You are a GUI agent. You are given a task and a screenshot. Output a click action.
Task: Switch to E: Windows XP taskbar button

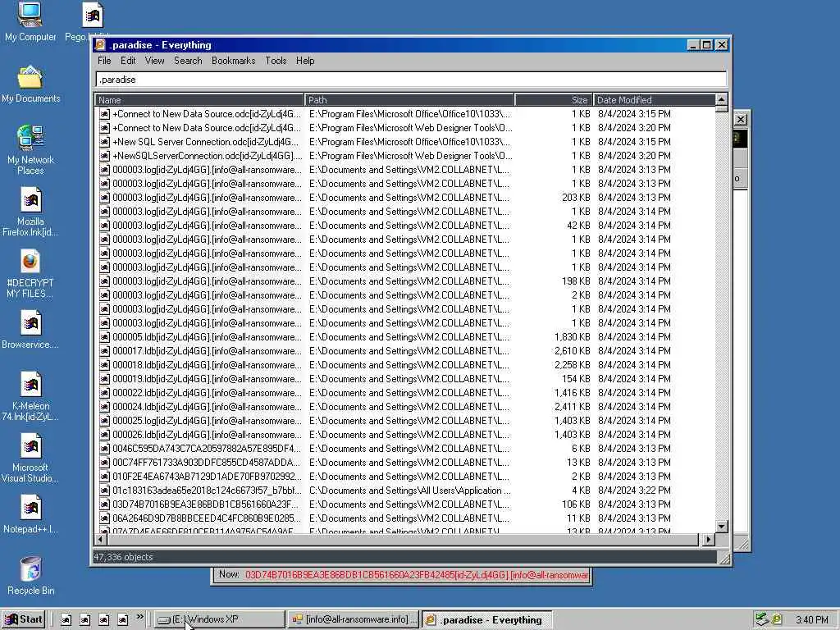pos(220,619)
